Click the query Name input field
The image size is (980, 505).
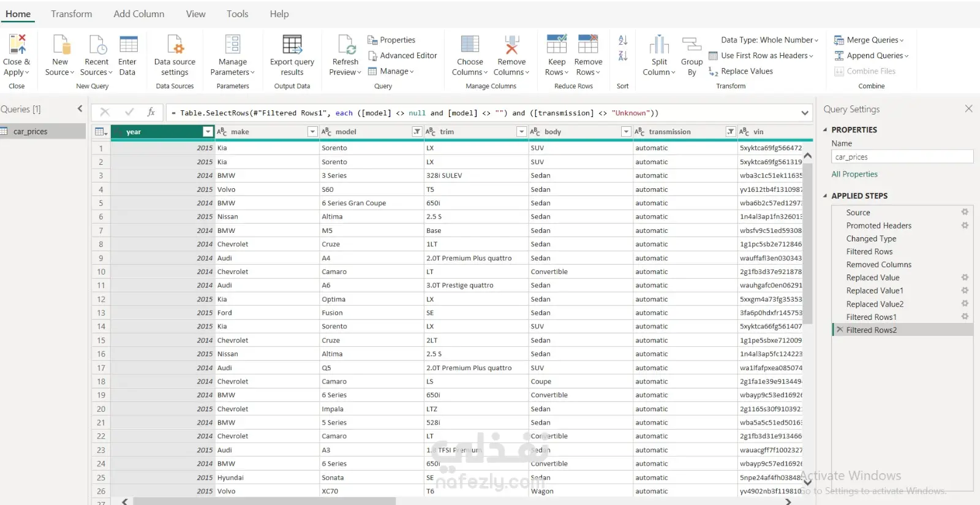pyautogui.click(x=902, y=158)
